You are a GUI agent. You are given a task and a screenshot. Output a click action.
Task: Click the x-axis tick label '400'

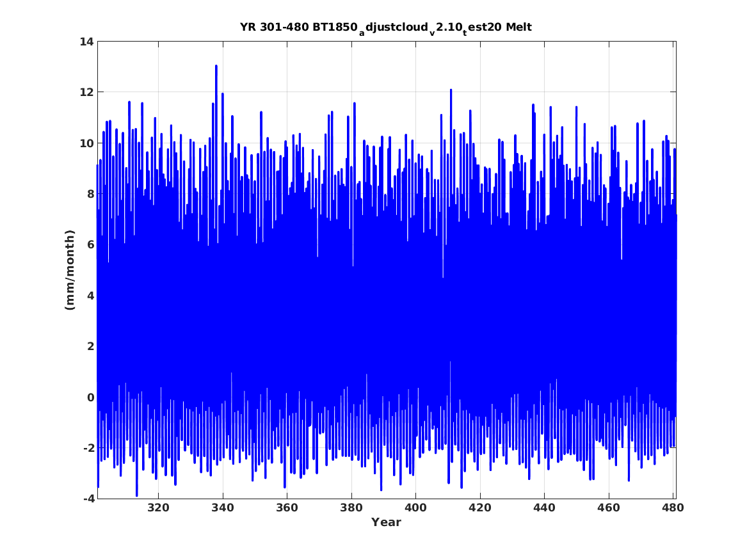[415, 508]
